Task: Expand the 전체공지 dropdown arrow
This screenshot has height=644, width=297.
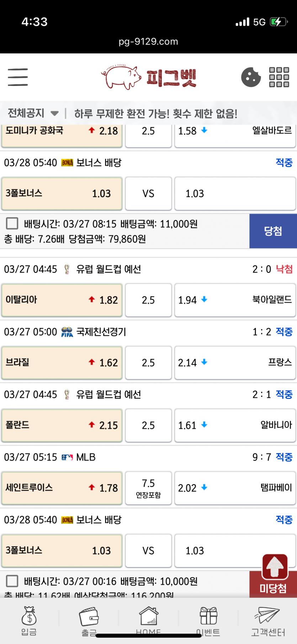Action: coord(54,114)
